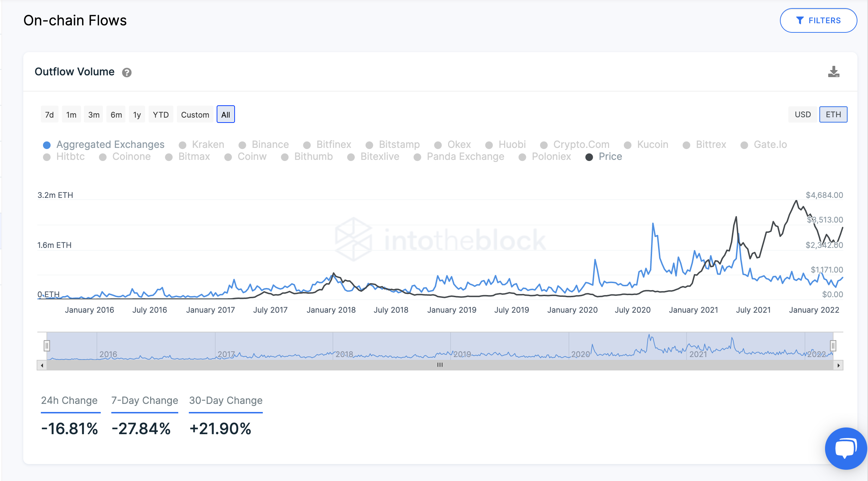
Task: Click the Outflow Volume help question icon
Action: tap(127, 73)
